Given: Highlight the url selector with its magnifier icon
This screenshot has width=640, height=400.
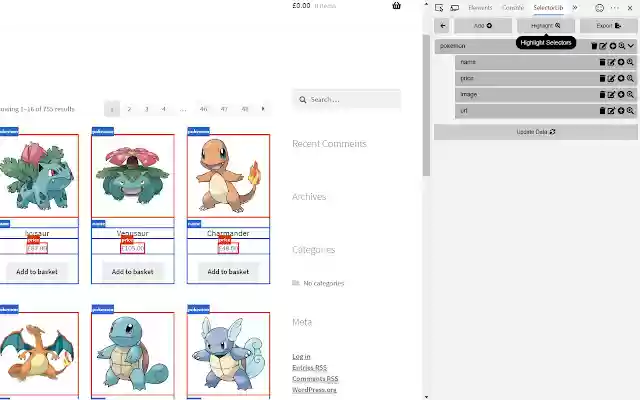Looking at the screenshot, I should click(630, 111).
